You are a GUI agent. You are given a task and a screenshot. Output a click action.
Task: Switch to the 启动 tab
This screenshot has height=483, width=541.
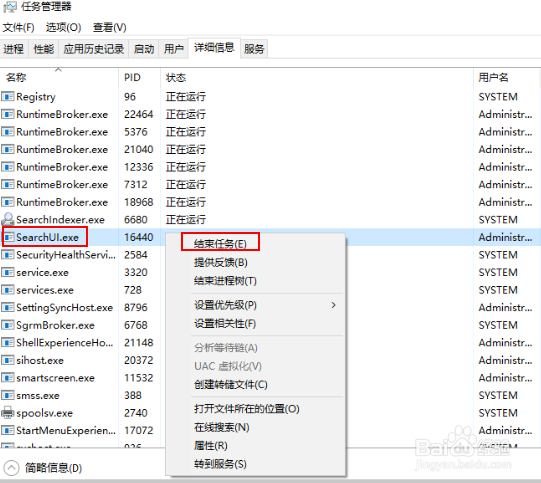pos(144,49)
